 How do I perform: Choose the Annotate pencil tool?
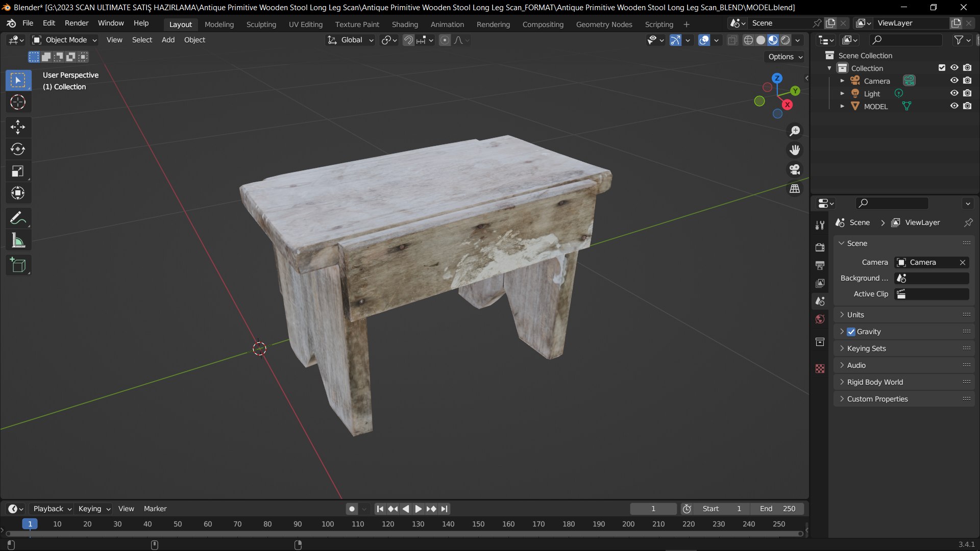[18, 218]
